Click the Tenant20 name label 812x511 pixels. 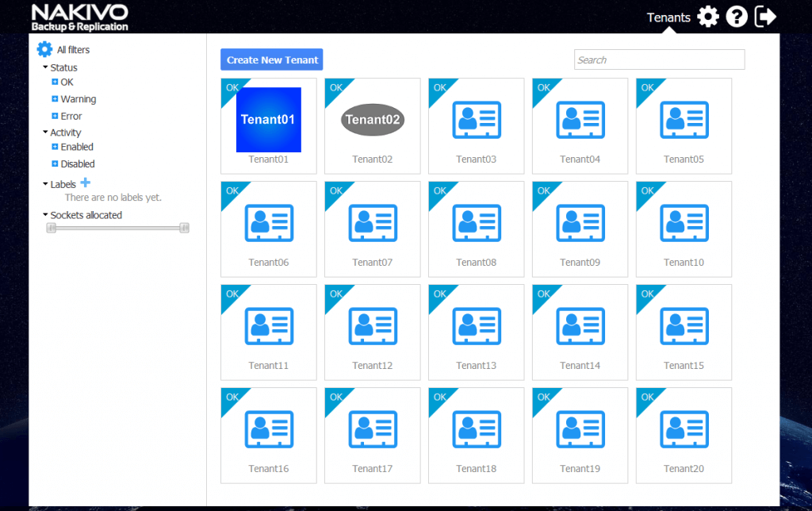[684, 468]
